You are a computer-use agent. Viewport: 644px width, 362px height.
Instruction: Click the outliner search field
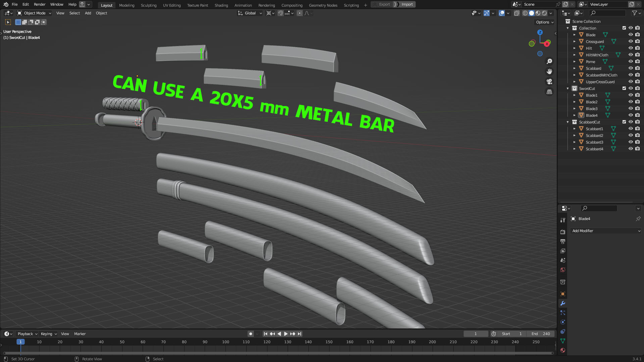(x=607, y=13)
